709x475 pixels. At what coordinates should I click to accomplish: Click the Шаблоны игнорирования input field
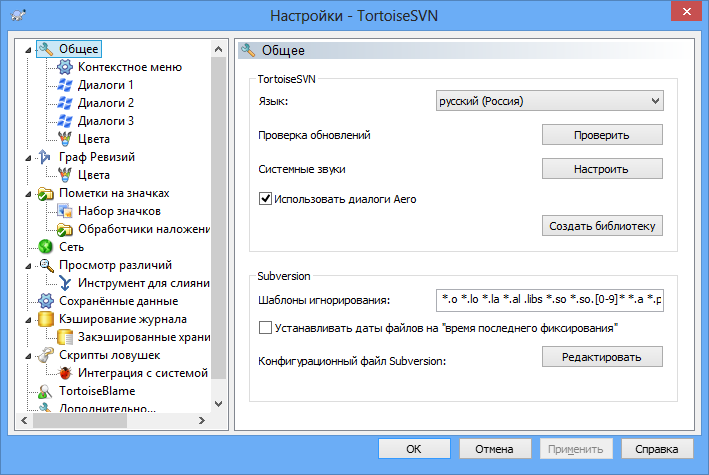tap(549, 300)
